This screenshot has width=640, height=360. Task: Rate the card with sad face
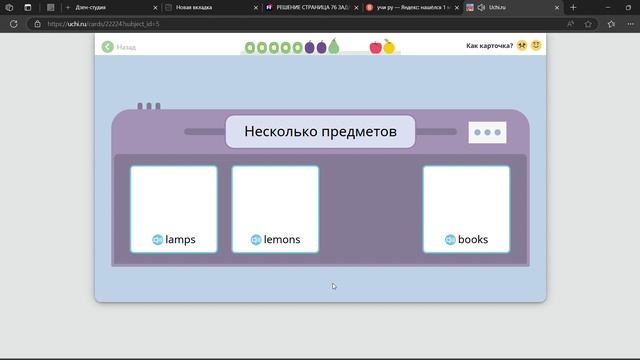coord(522,45)
